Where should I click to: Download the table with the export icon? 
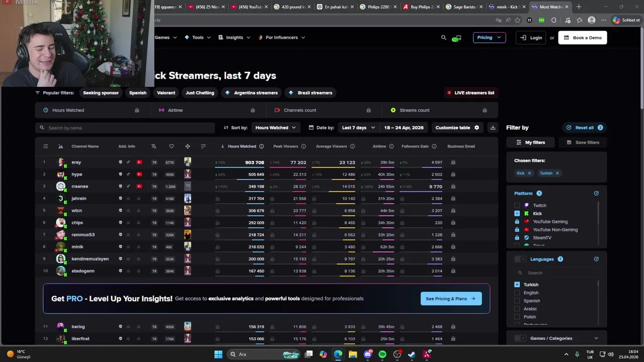click(x=493, y=128)
